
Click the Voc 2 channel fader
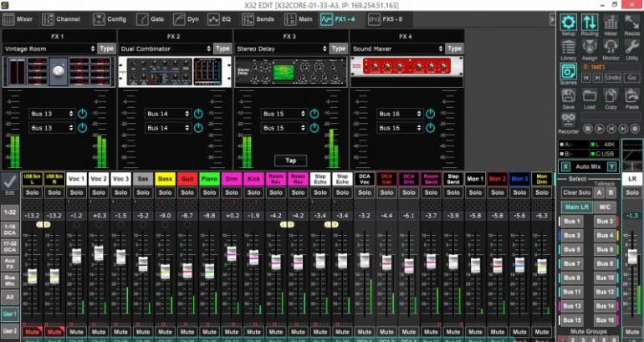(99, 253)
